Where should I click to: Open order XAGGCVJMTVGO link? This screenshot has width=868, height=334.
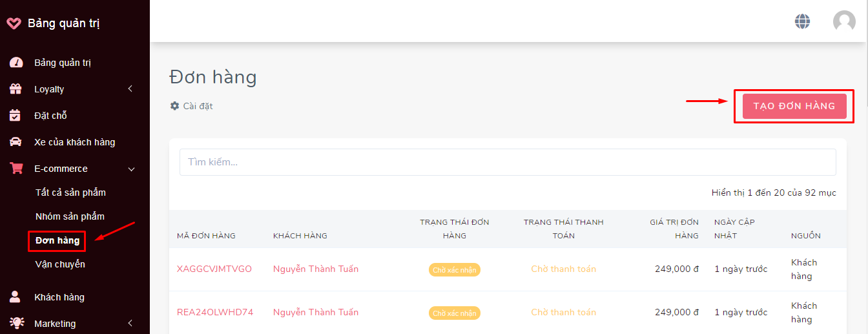pos(214,269)
